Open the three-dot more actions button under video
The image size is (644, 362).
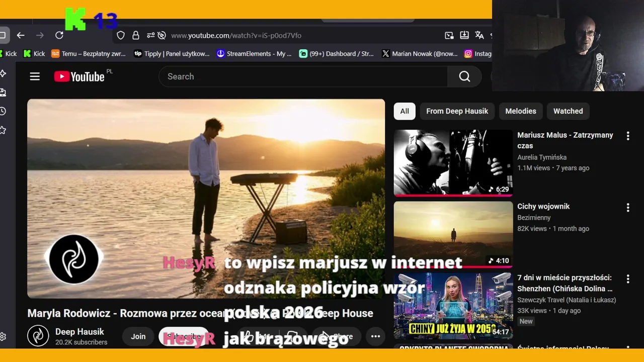coord(375,336)
